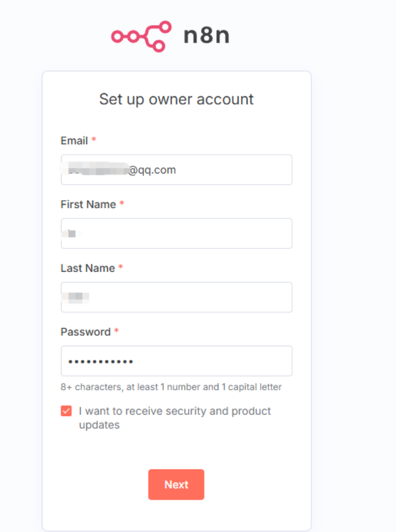Image resolution: width=396 pixels, height=532 pixels.
Task: Click the 'Set up owner account' heading
Action: point(176,99)
